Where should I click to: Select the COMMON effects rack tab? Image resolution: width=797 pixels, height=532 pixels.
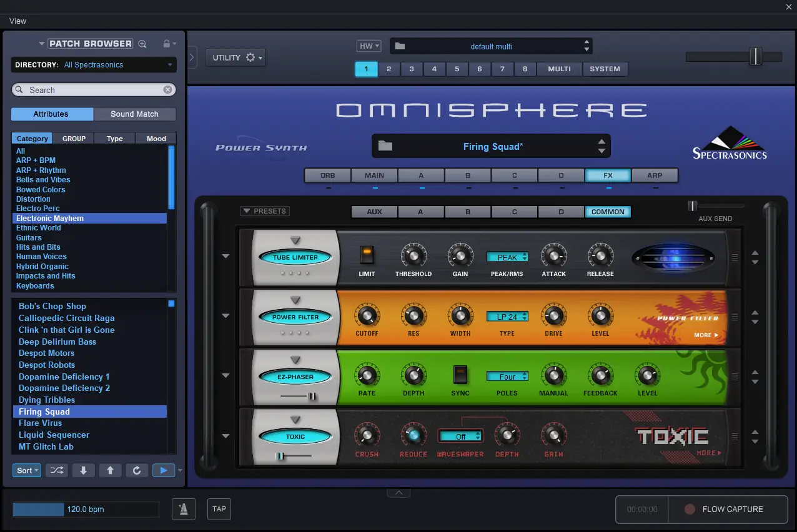608,212
